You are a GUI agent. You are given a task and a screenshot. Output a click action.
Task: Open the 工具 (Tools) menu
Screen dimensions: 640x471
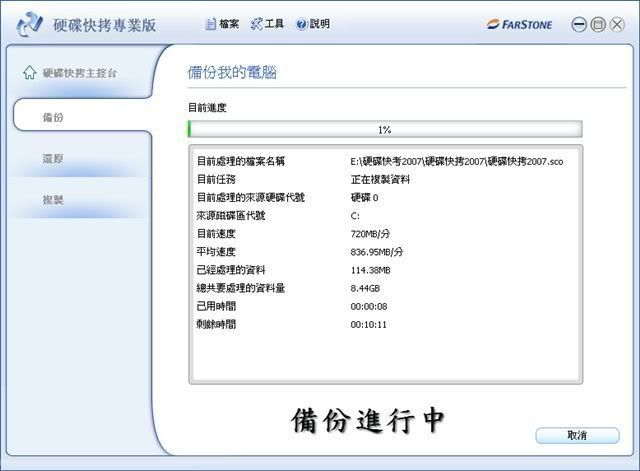pos(267,24)
